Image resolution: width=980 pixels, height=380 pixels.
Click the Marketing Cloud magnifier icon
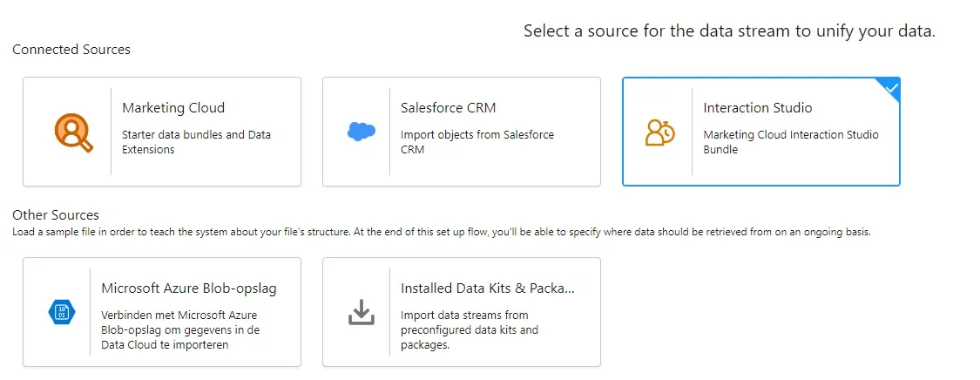(73, 132)
